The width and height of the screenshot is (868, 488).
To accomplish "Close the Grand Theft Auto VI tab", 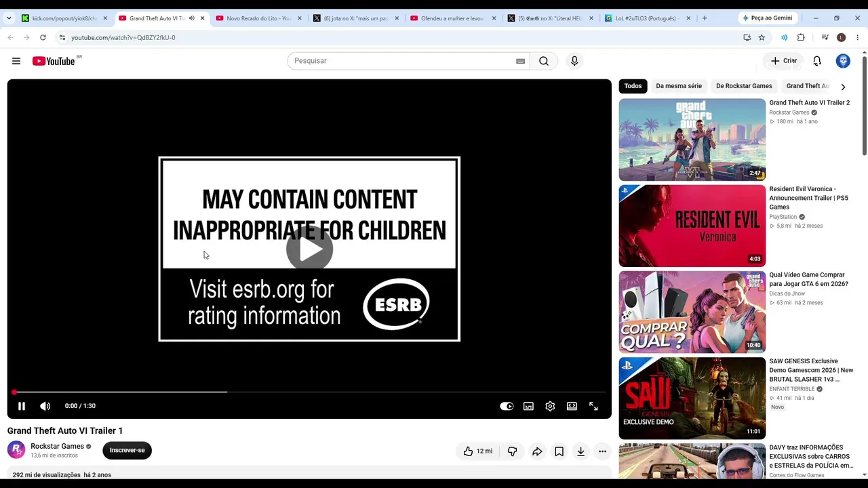I will point(202,18).
